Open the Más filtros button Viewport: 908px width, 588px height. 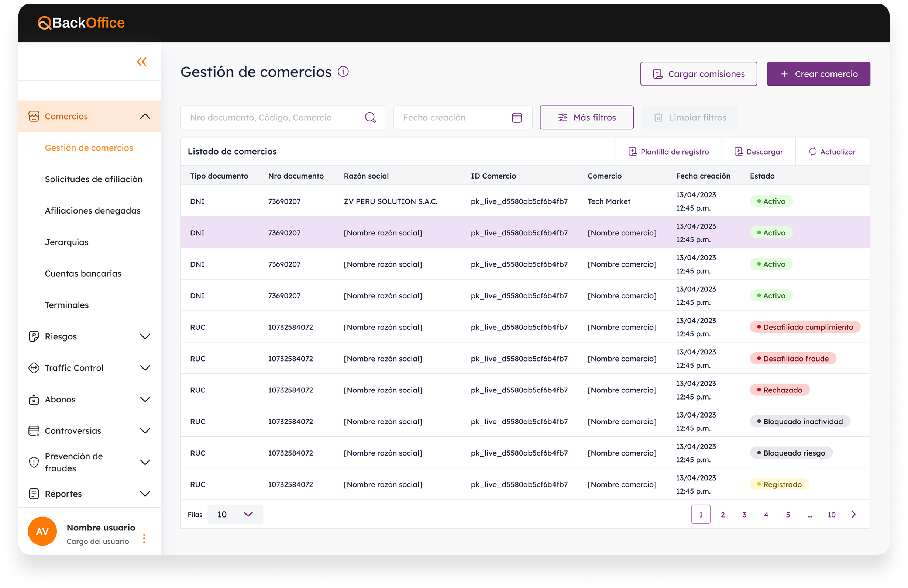coord(587,117)
